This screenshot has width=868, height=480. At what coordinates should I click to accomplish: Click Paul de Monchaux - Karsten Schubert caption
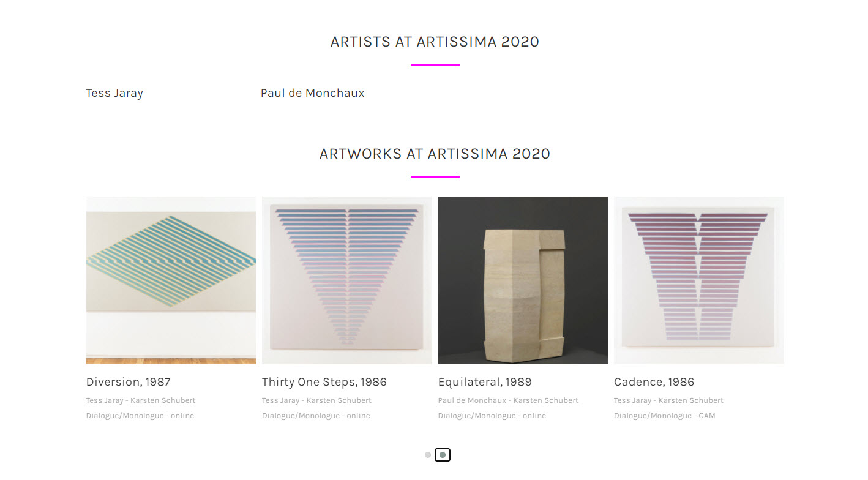[508, 400]
